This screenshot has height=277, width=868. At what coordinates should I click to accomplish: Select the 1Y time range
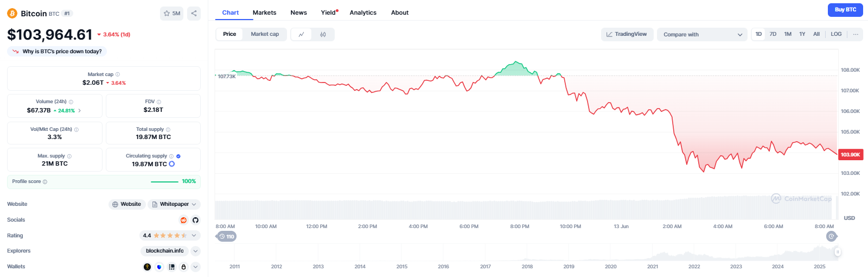pyautogui.click(x=802, y=34)
